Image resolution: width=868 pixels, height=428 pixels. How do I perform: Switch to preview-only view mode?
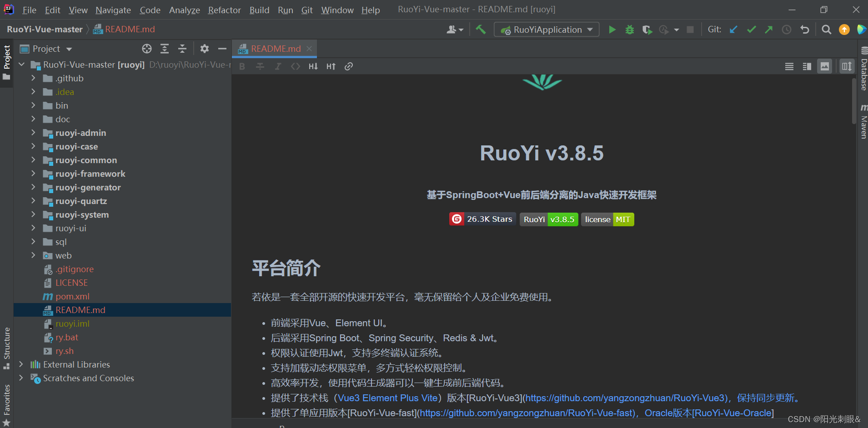[825, 66]
